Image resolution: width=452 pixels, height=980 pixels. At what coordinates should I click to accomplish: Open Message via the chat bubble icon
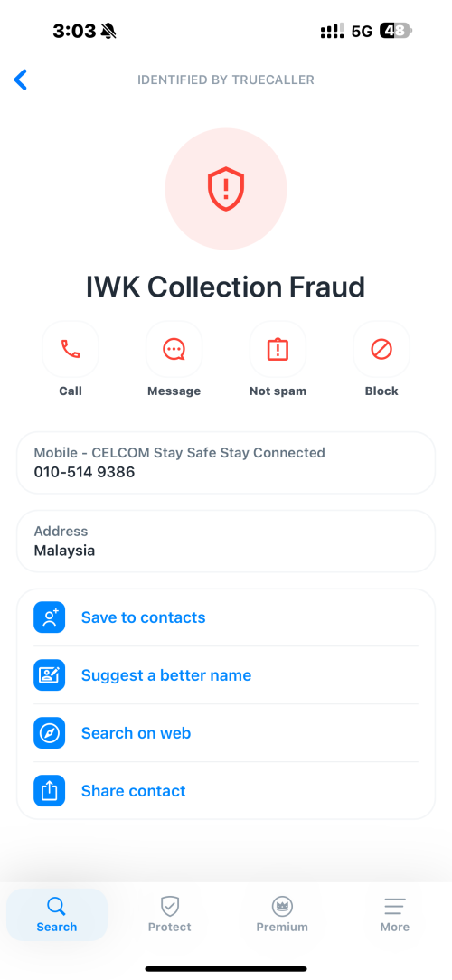[174, 349]
